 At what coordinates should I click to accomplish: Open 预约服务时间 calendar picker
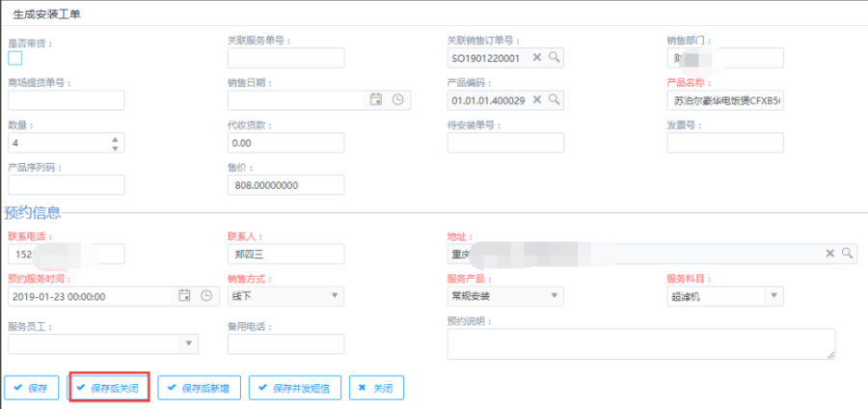coord(185,296)
